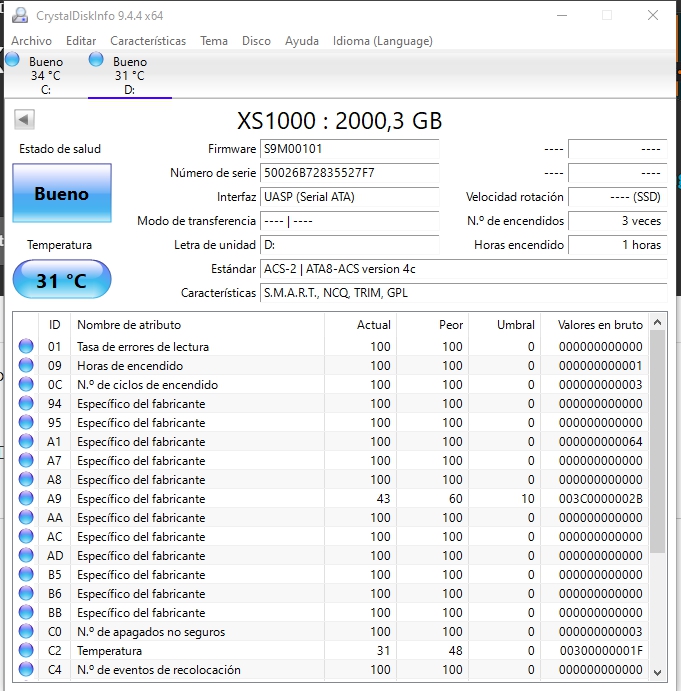Click the scrollbar down arrow

(658, 672)
